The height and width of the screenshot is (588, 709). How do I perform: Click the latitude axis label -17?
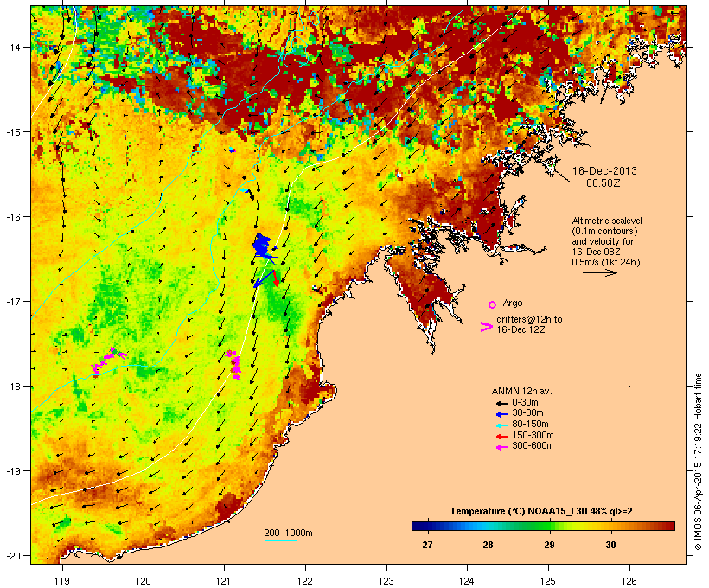(12, 301)
